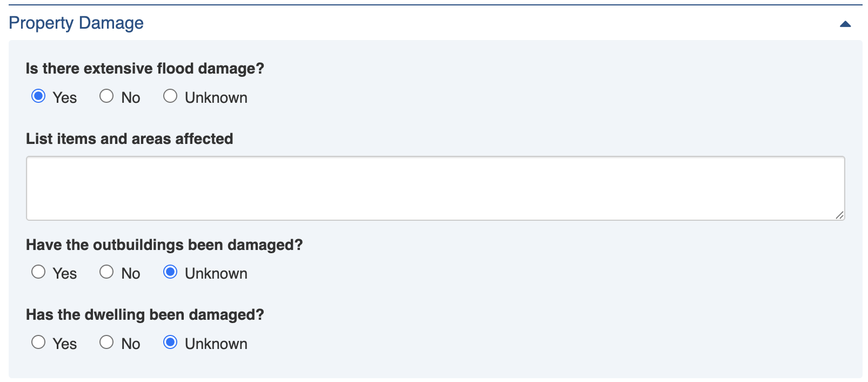This screenshot has width=868, height=382.
Task: Select No for outbuildings damaged
Action: pyautogui.click(x=106, y=272)
